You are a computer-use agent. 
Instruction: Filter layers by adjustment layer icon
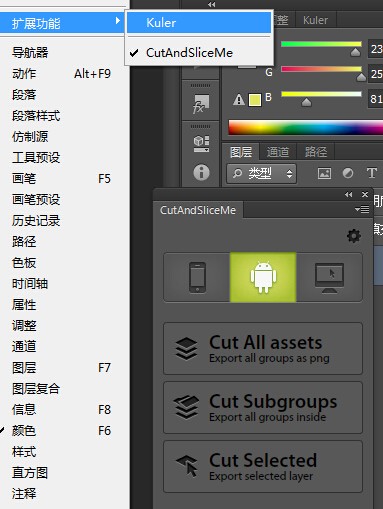(348, 173)
